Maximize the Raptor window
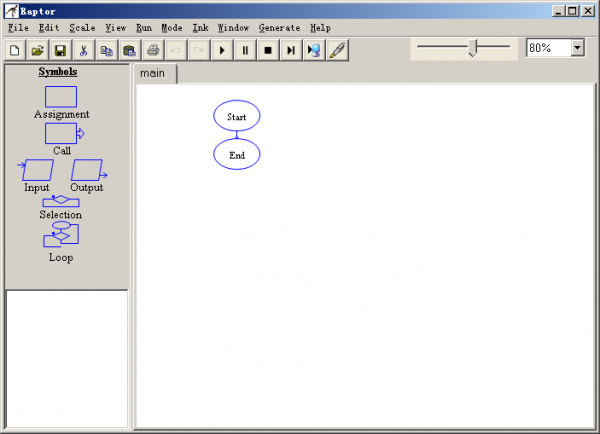The width and height of the screenshot is (600, 434). point(572,11)
